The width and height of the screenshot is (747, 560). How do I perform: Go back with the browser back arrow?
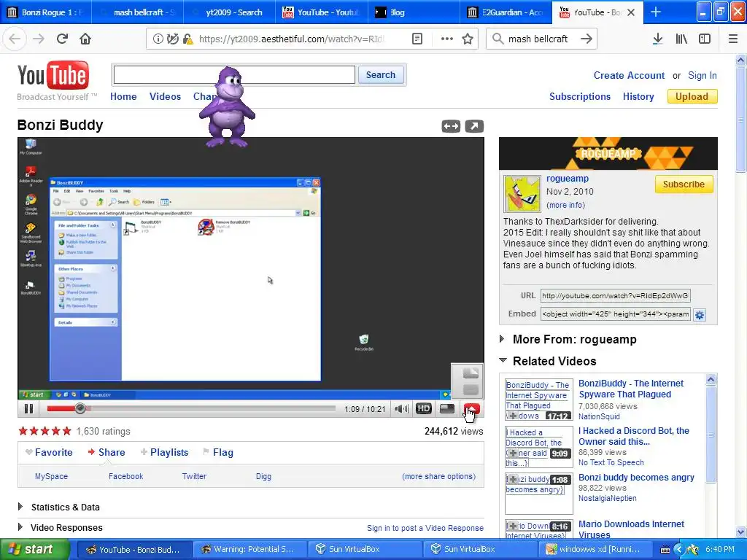point(15,39)
